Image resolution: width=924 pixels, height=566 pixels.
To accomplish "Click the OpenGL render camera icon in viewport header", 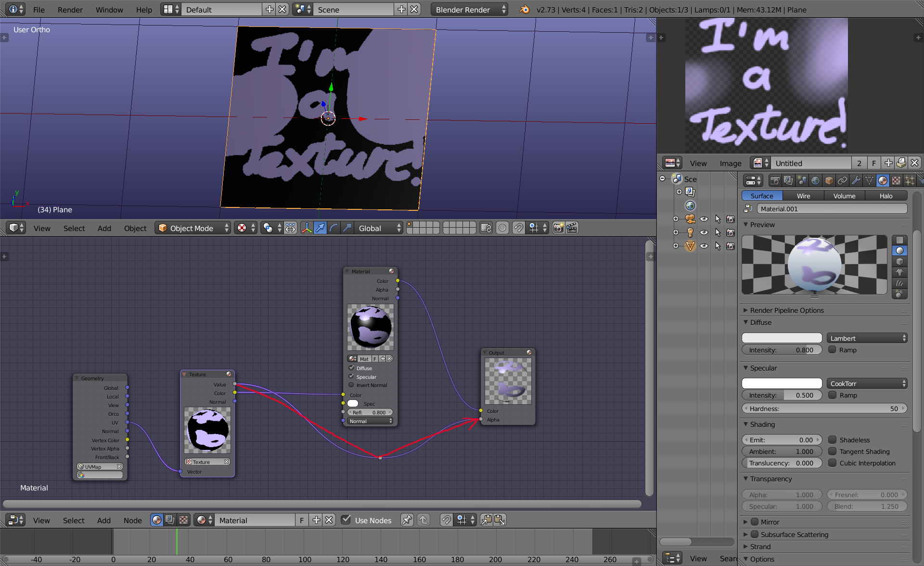I will 558,228.
